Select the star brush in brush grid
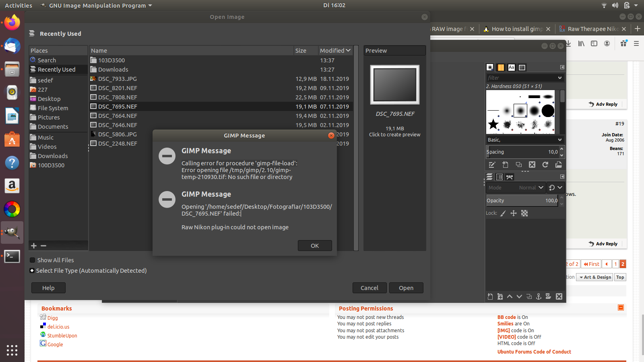The width and height of the screenshot is (644, 362). [x=493, y=124]
